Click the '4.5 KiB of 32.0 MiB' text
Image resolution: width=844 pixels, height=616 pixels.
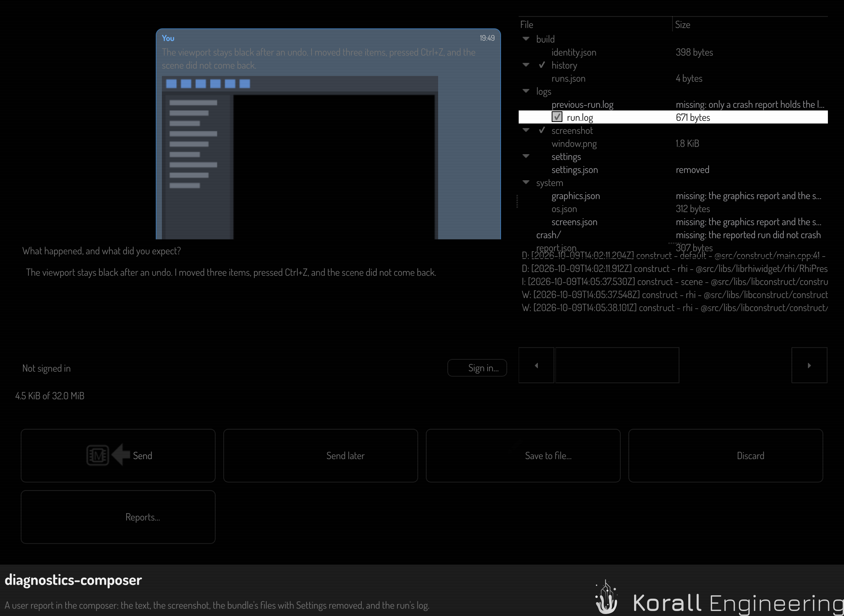coord(49,396)
